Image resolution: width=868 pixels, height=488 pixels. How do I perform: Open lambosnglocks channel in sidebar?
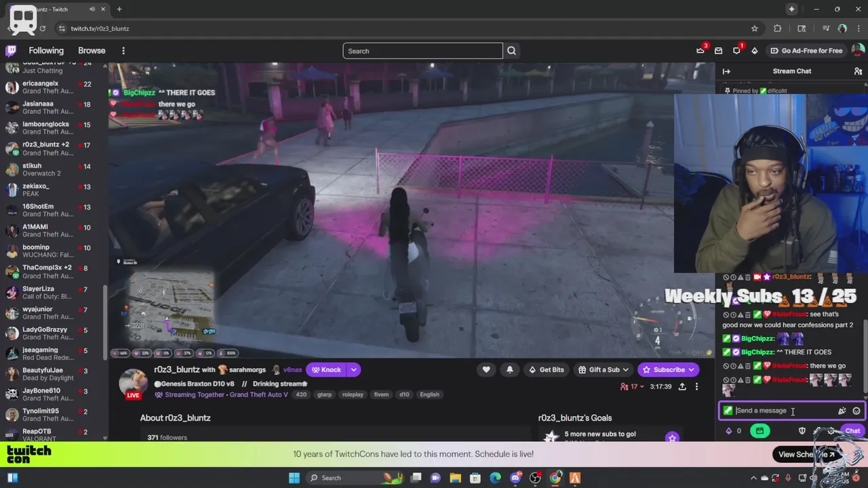click(54, 128)
